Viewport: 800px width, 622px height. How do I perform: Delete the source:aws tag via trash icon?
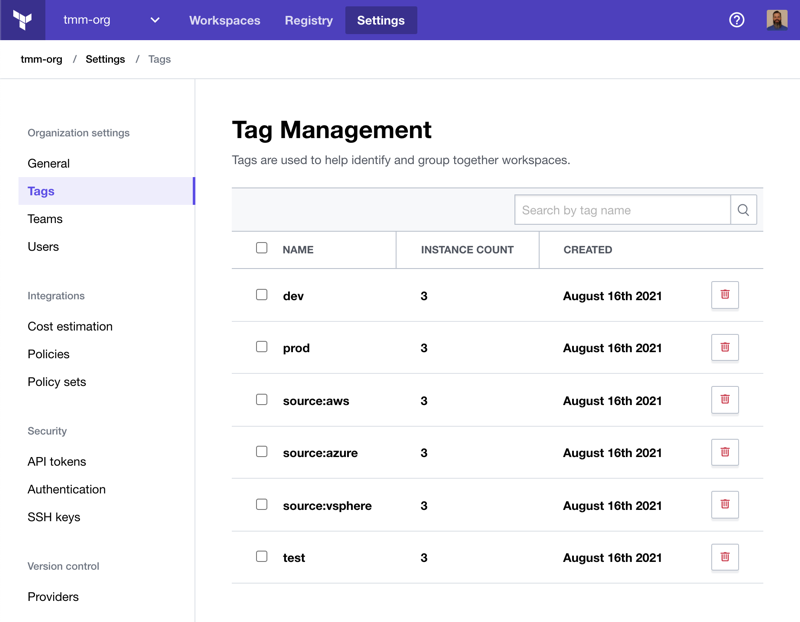click(x=724, y=400)
